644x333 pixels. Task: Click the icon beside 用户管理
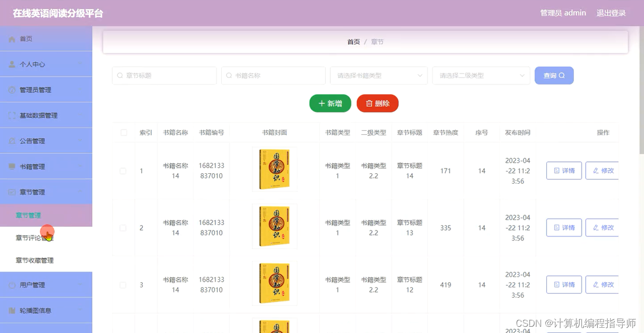12,285
